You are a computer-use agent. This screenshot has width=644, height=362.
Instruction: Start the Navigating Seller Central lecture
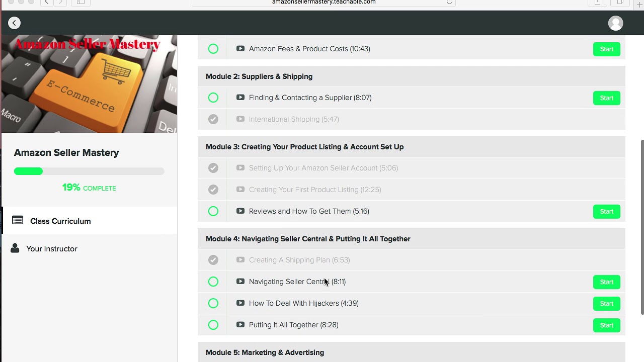(x=606, y=282)
